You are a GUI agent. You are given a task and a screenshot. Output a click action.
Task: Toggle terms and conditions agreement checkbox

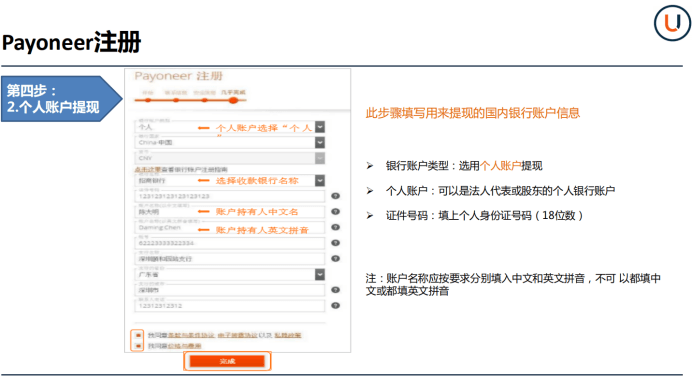(x=138, y=335)
